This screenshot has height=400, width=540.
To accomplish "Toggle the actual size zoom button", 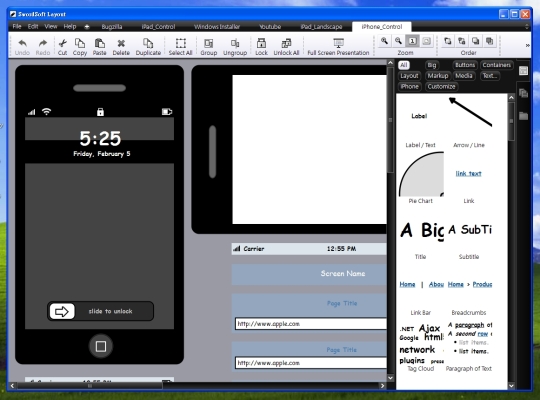I will click(x=412, y=41).
